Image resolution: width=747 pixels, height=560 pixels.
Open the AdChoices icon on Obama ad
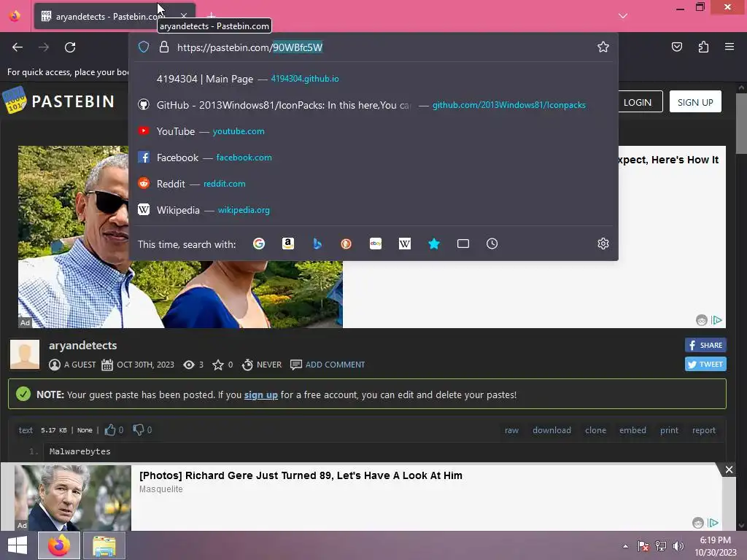point(717,320)
